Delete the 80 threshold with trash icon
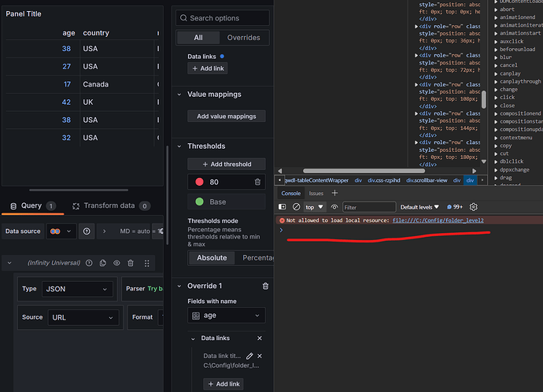Image resolution: width=543 pixels, height=392 pixels. tap(257, 182)
